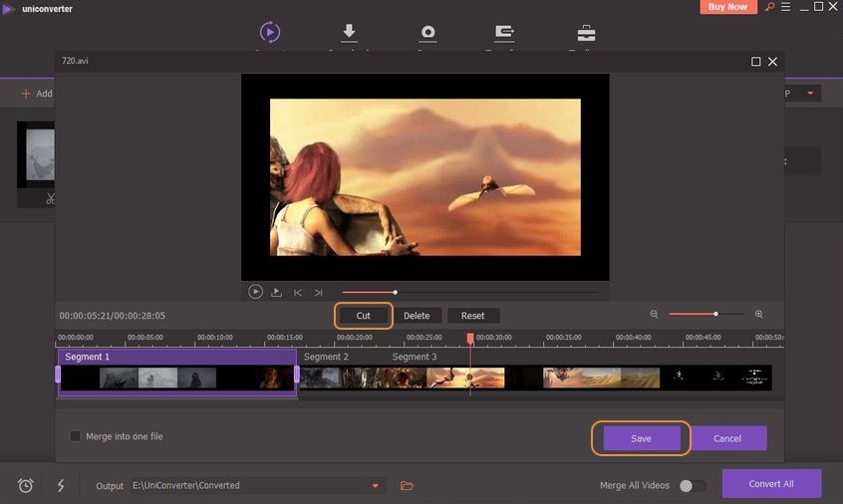Open the Toolbox briefcase icon
The image size is (843, 504).
586,33
